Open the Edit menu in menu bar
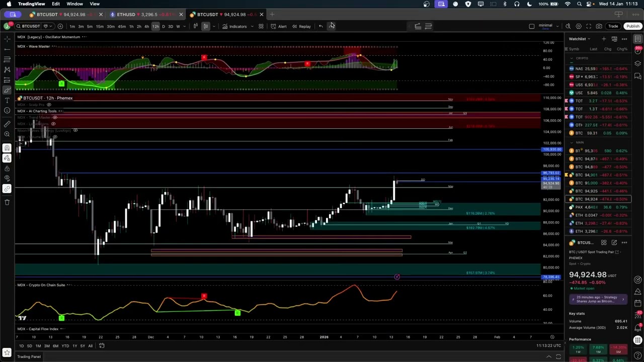This screenshot has height=362, width=644. 56,4
